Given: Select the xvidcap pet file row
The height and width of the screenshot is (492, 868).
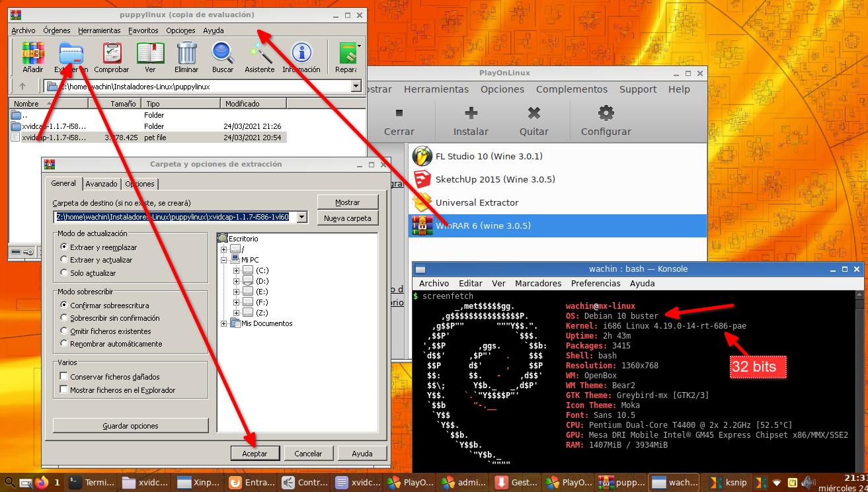Looking at the screenshot, I should coord(148,138).
